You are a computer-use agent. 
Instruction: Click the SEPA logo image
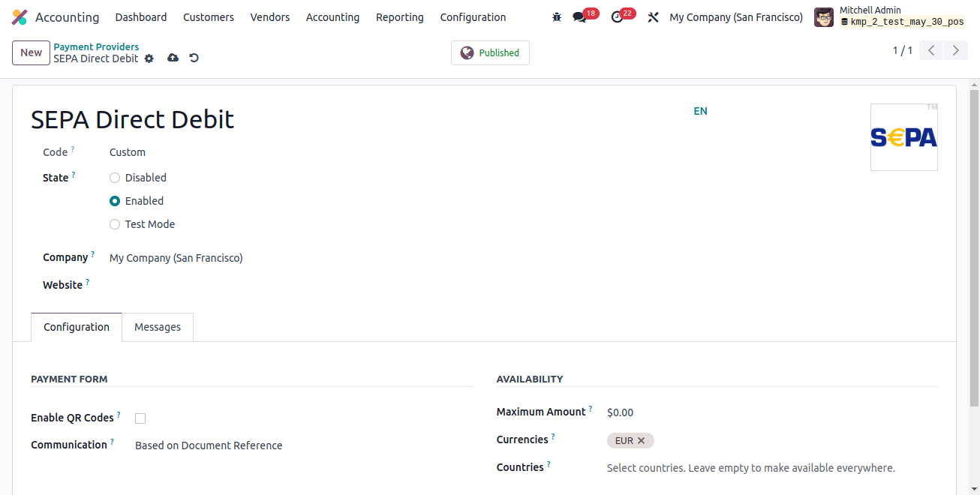(x=904, y=137)
